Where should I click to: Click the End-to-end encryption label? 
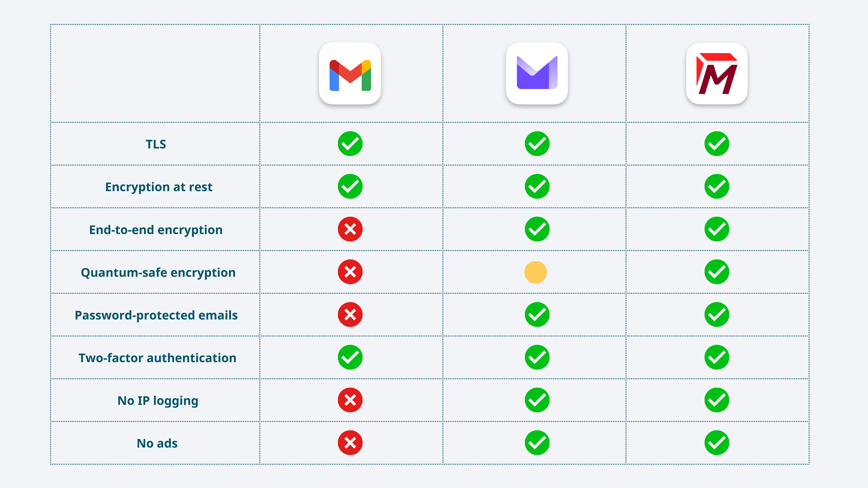pos(156,230)
